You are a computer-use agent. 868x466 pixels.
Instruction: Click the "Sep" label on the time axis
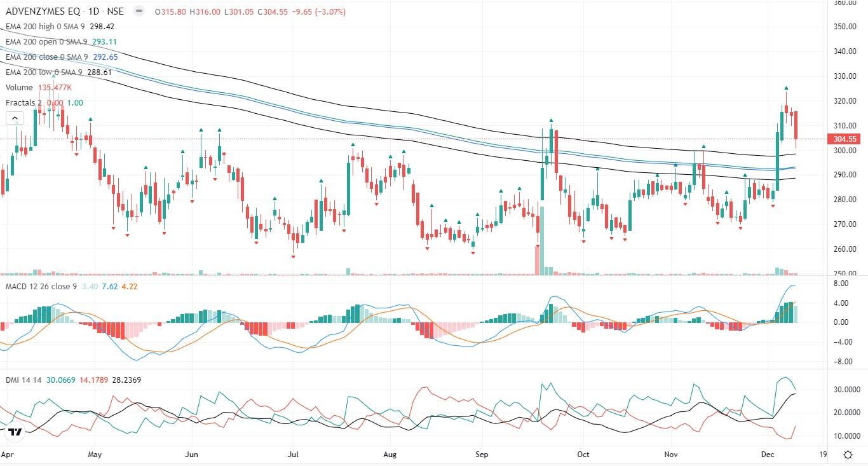[482, 455]
